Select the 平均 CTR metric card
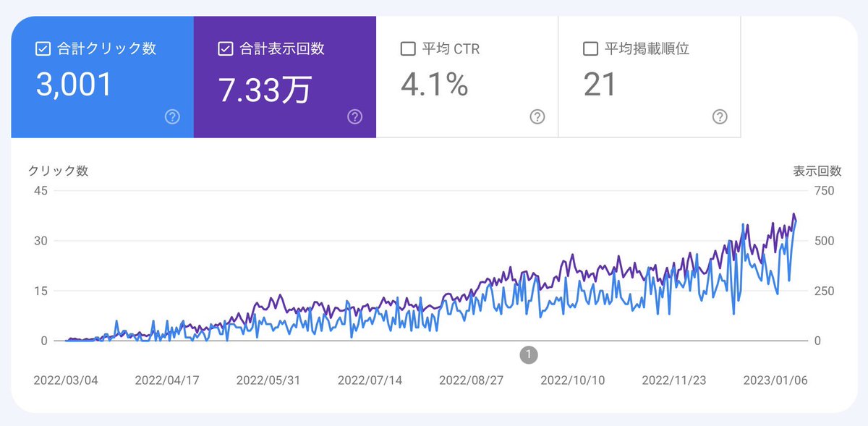Viewport: 868px width, 426px height. [x=467, y=76]
